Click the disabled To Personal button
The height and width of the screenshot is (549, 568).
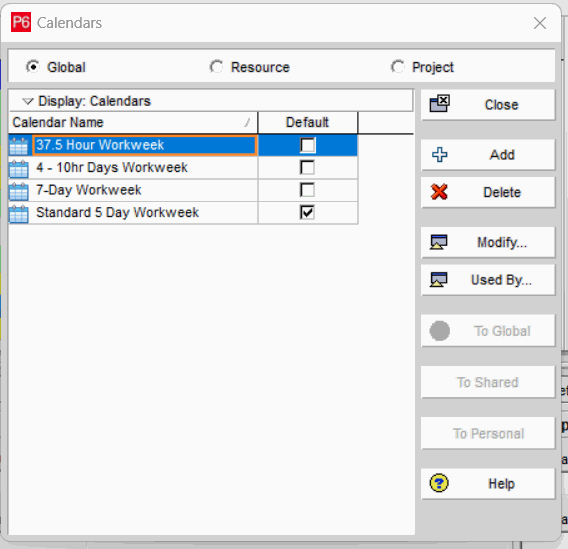[488, 433]
